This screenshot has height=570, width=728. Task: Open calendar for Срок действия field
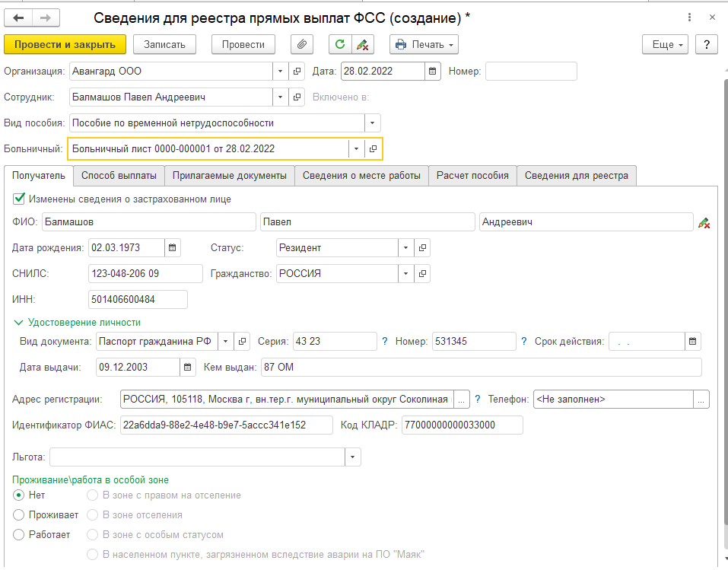pyautogui.click(x=692, y=342)
